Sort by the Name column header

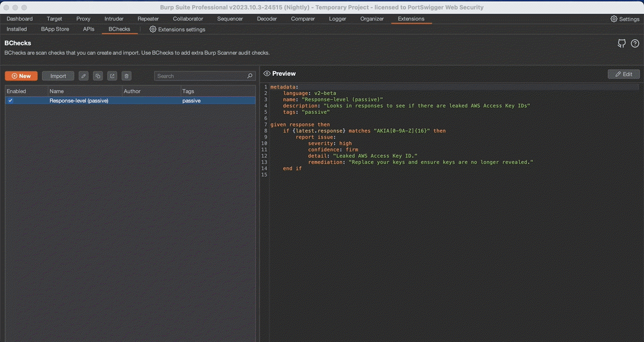coord(85,91)
